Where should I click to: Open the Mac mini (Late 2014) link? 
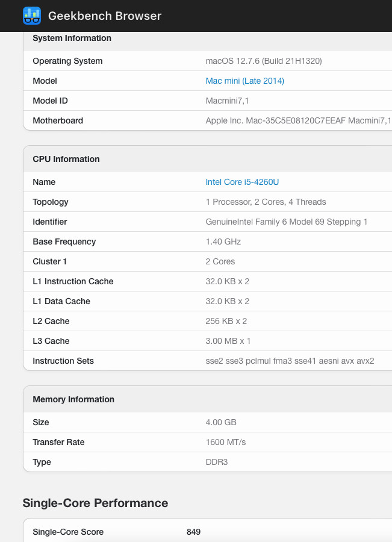244,81
